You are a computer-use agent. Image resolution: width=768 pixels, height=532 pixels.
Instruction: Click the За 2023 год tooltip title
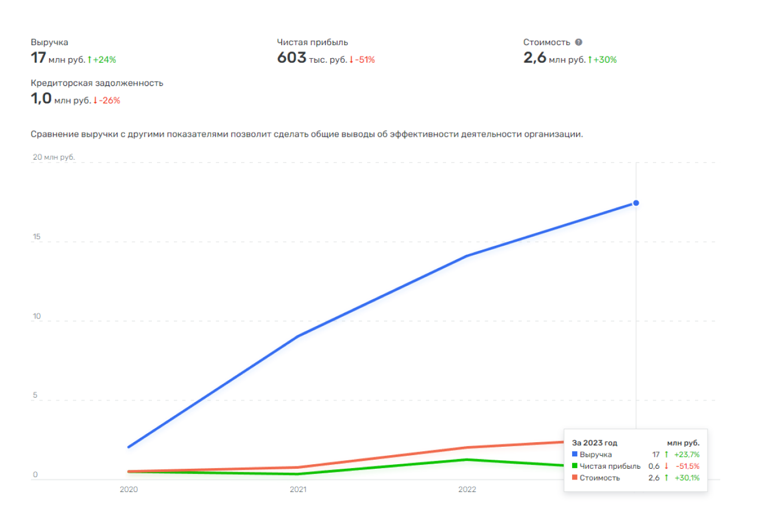595,443
